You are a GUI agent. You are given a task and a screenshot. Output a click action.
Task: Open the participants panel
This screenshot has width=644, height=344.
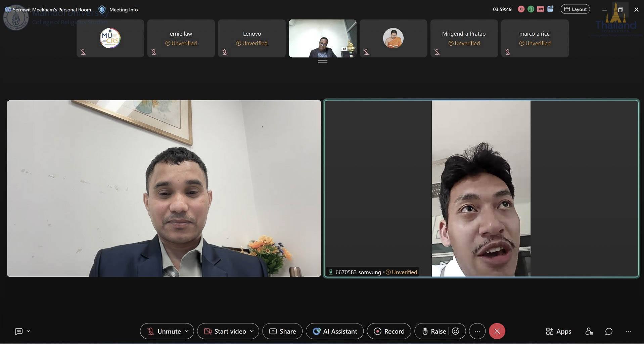(589, 332)
